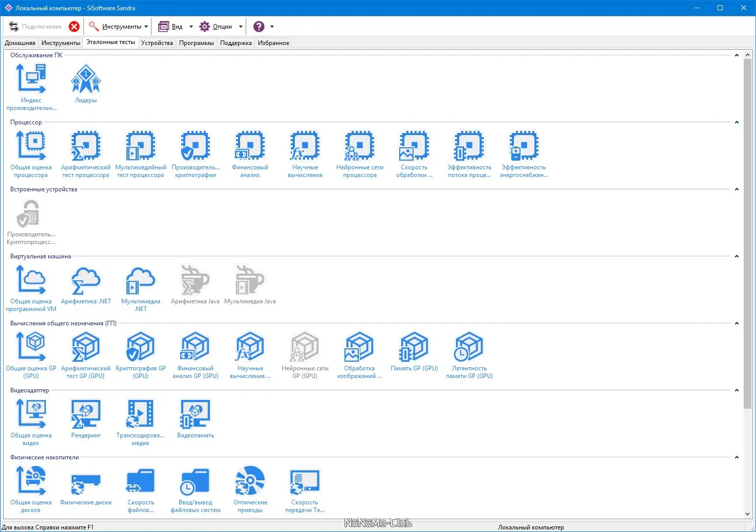Open Транскодирование медиа benchmark

[141, 422]
